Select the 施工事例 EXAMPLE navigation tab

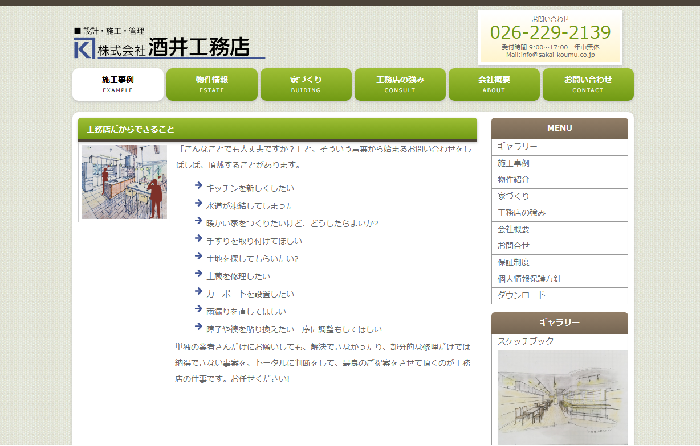118,84
